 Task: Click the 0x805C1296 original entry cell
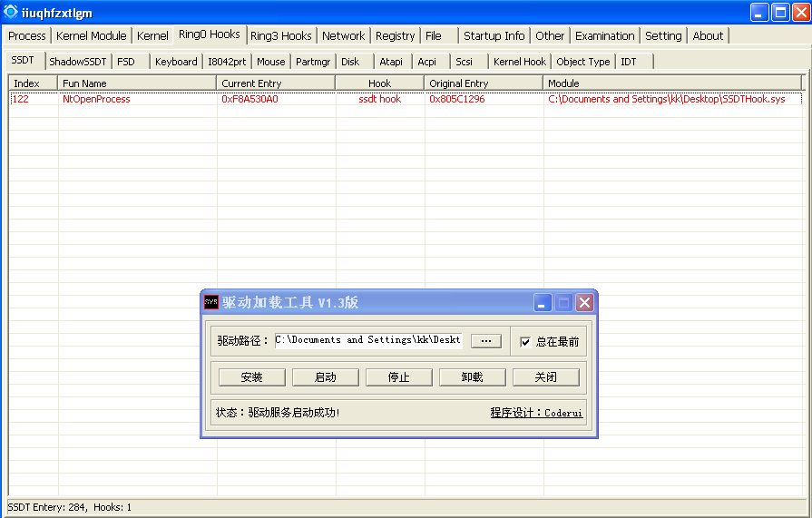click(456, 99)
